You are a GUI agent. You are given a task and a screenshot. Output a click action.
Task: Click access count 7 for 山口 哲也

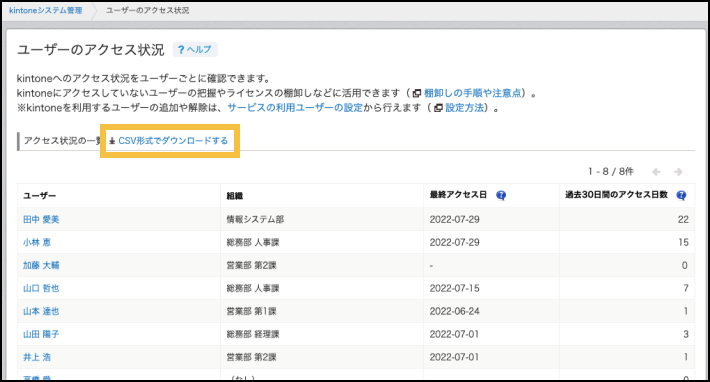pyautogui.click(x=686, y=288)
